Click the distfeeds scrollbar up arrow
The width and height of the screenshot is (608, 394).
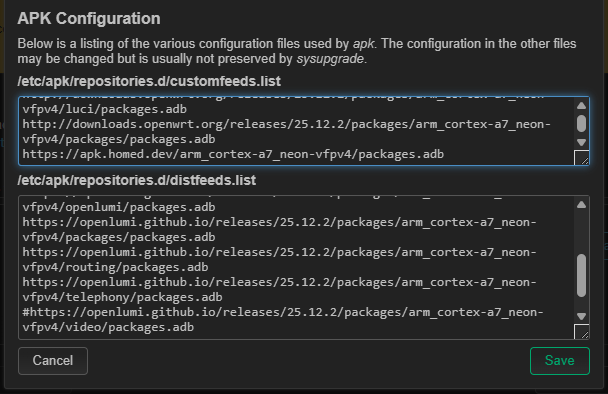pyautogui.click(x=581, y=205)
